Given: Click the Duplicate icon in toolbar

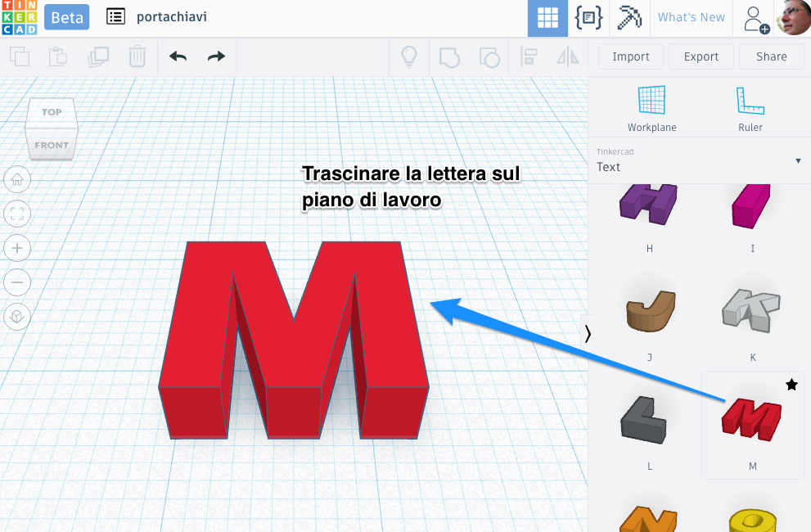Looking at the screenshot, I should tap(98, 56).
